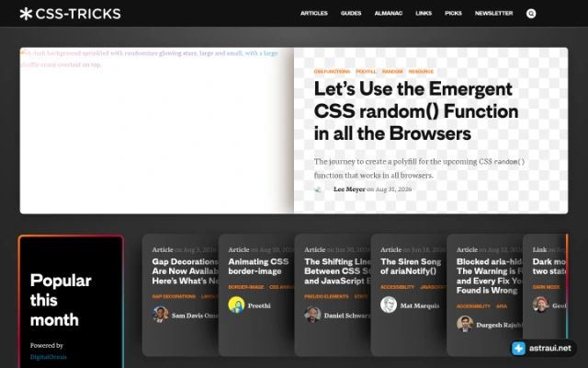Click the Mat Marquis author name
Viewport: 588px width, 368px height.
[419, 305]
